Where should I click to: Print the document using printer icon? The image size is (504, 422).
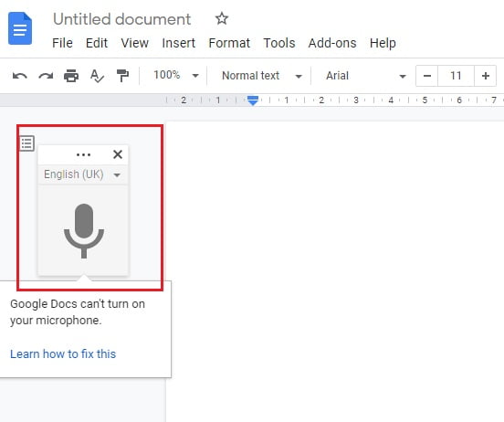pyautogui.click(x=71, y=76)
